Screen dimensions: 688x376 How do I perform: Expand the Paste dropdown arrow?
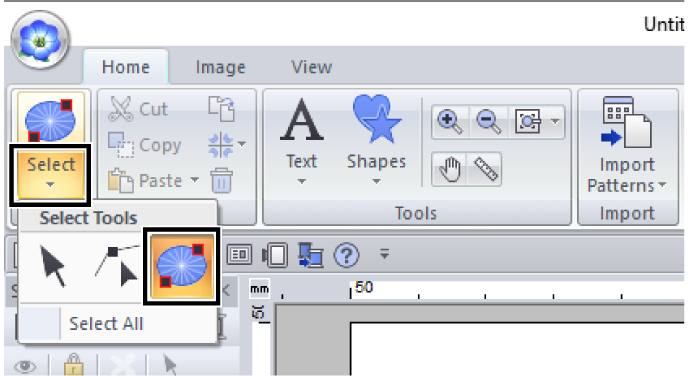(x=194, y=180)
